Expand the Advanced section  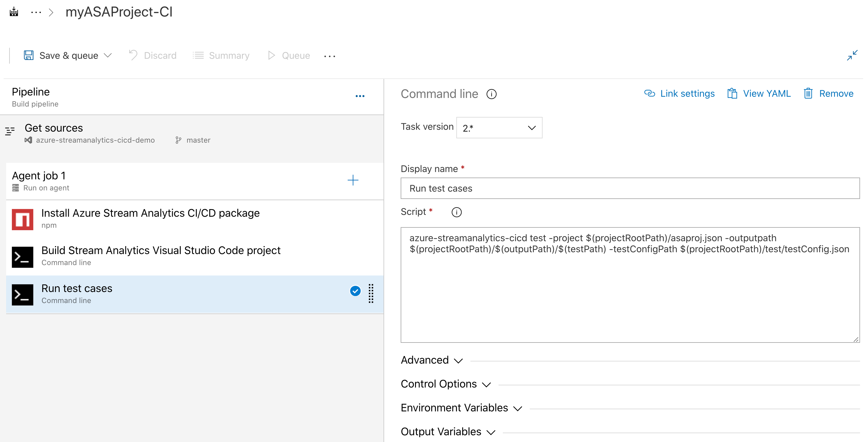tap(431, 360)
